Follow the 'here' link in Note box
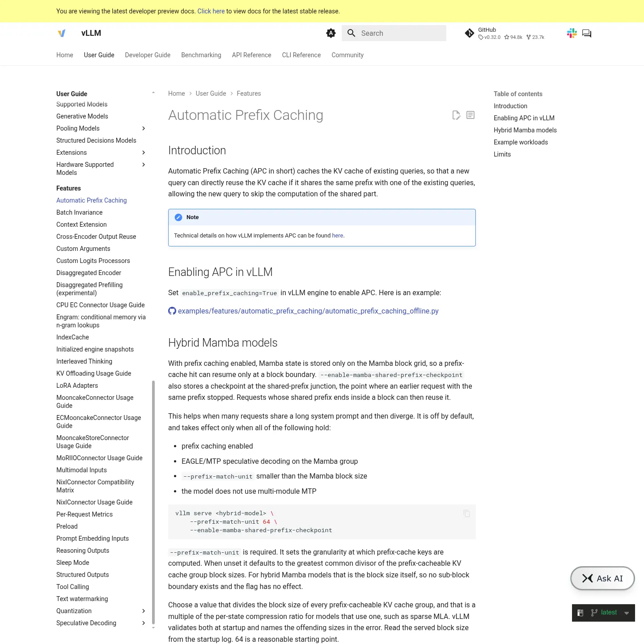644x644 pixels. (338, 236)
